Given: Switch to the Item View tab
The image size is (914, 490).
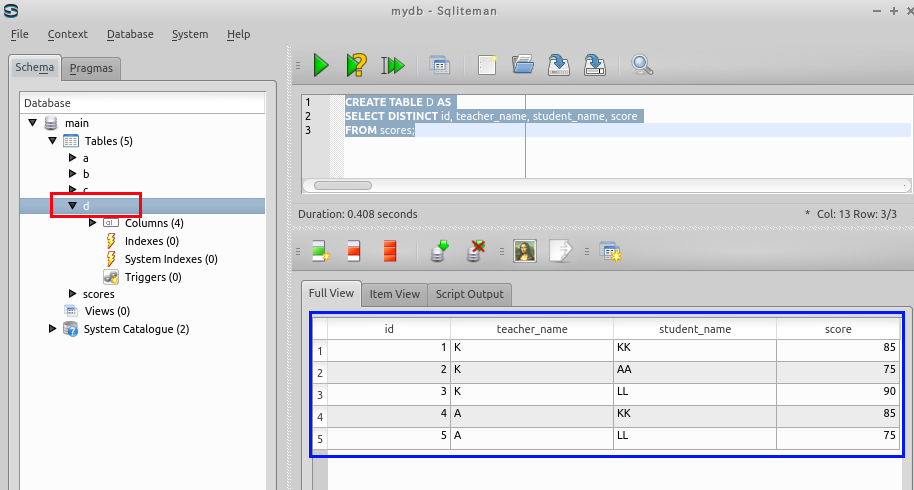Looking at the screenshot, I should 395,294.
